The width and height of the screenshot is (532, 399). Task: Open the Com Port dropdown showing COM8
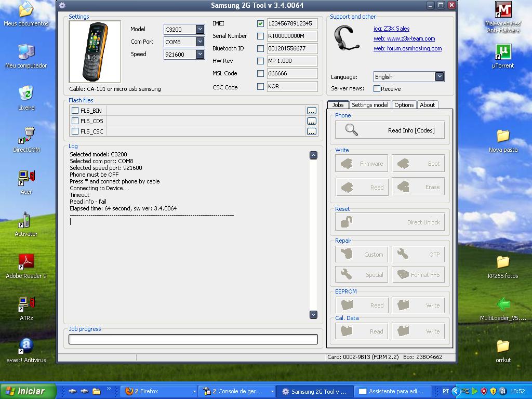(x=200, y=42)
